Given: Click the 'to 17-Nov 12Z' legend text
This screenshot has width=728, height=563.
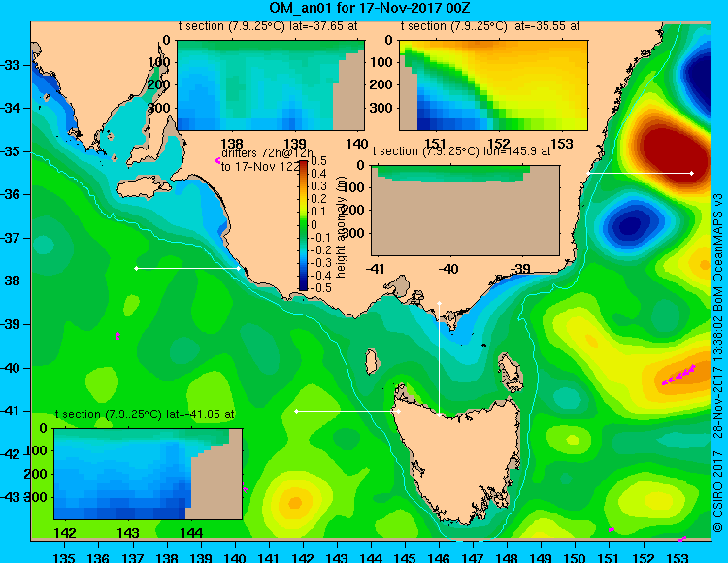Looking at the screenshot, I should pos(261,167).
